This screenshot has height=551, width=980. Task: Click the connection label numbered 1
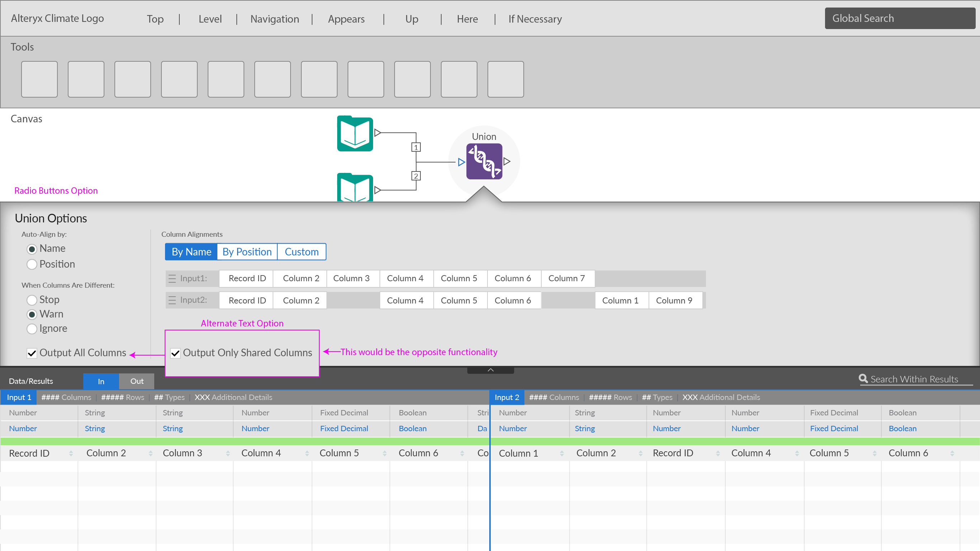416,147
